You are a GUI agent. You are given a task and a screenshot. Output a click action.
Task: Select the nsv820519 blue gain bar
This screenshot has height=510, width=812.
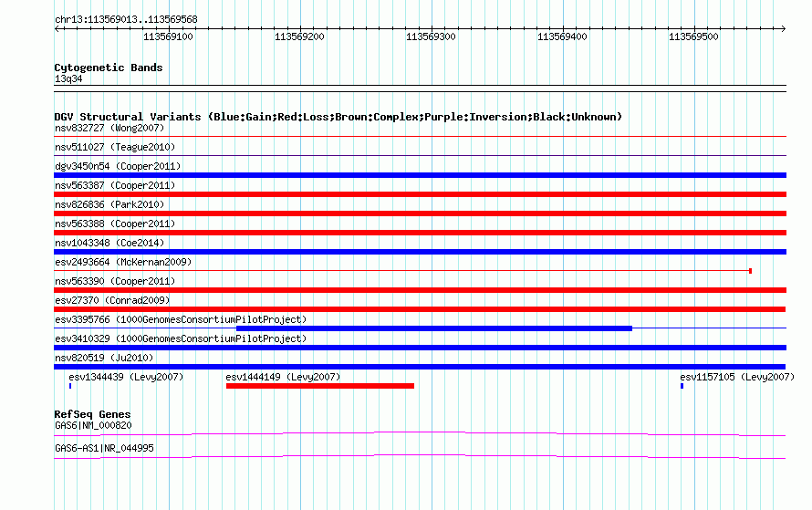[x=420, y=367]
